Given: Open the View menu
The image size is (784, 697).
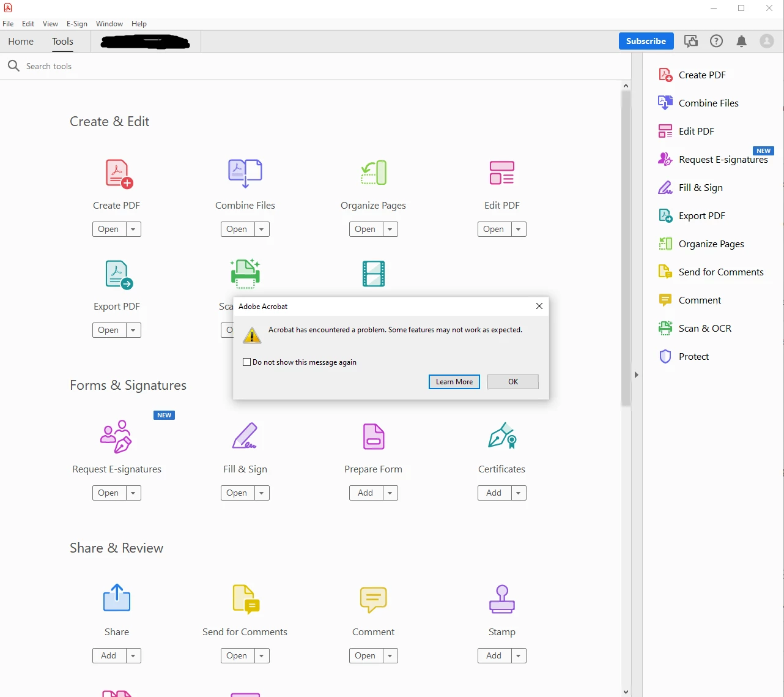Looking at the screenshot, I should [x=50, y=23].
